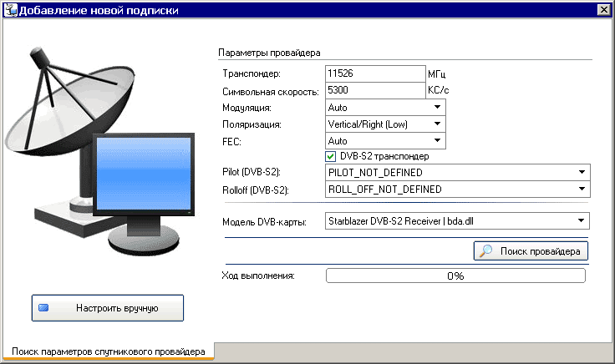Toggle the DVB-S2 транспондер checkbox
This screenshot has width=615, height=364.
coord(331,156)
